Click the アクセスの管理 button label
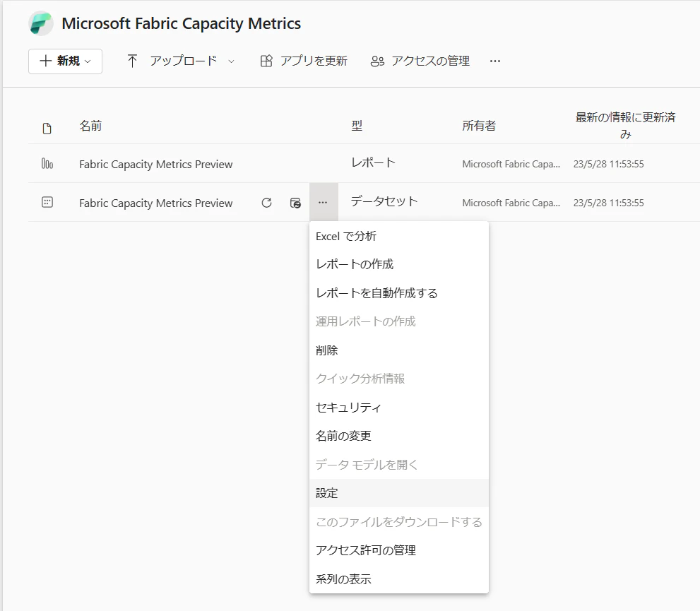 coord(431,61)
